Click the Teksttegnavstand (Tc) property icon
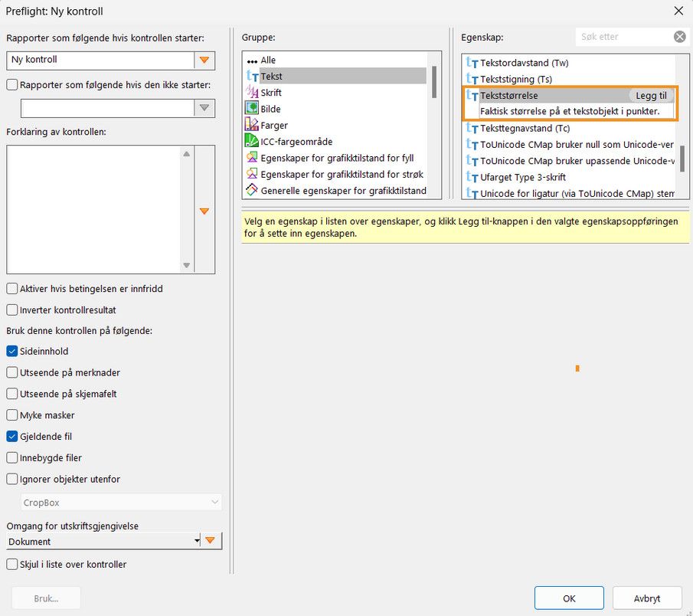Image resolution: width=693 pixels, height=616 pixels. click(472, 128)
